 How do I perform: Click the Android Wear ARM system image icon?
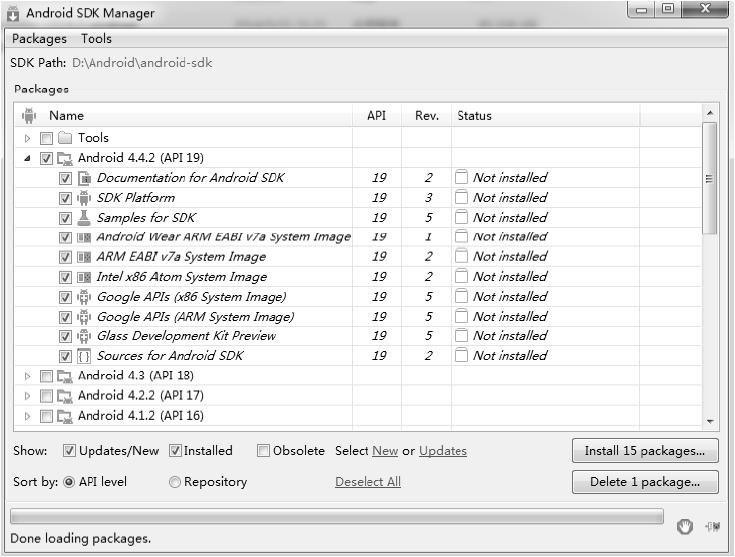coord(84,238)
